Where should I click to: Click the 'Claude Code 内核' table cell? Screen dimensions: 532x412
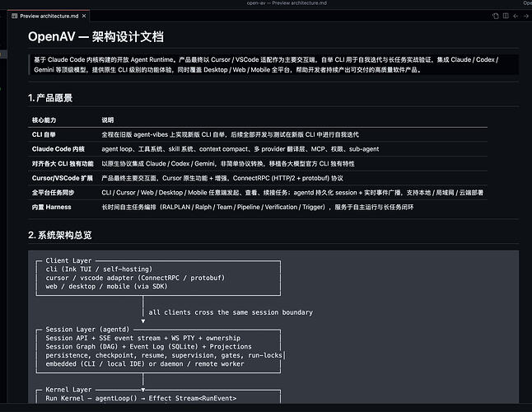pos(58,149)
